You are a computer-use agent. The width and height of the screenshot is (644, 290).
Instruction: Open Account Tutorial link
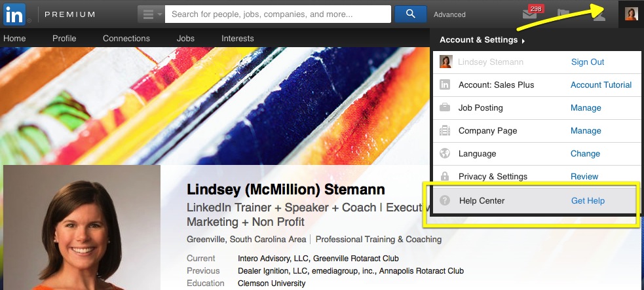point(601,85)
